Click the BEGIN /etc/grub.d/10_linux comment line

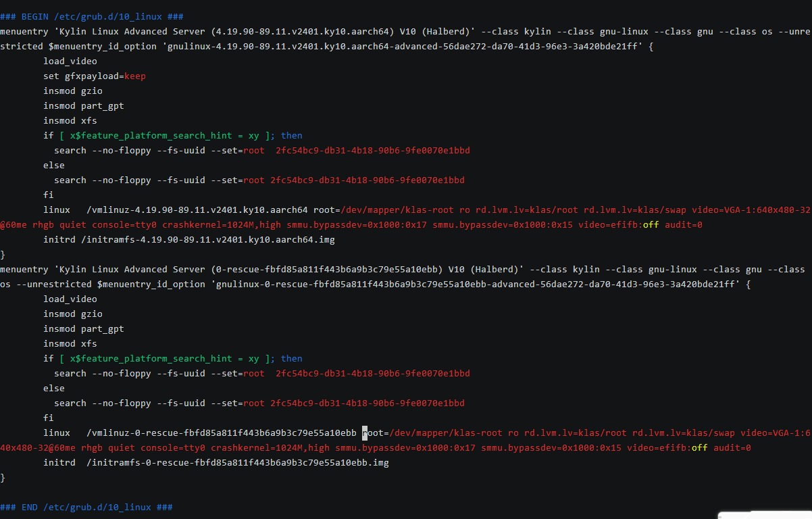[91, 17]
